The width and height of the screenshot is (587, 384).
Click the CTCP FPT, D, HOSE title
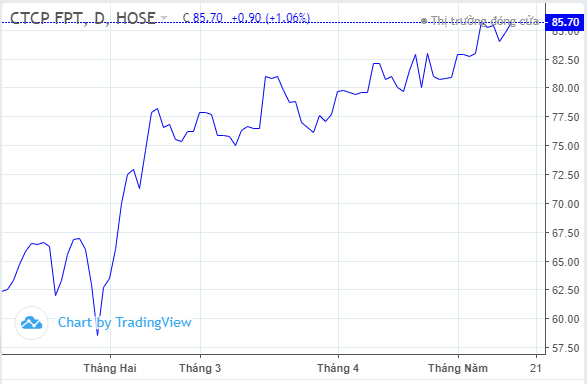83,18
